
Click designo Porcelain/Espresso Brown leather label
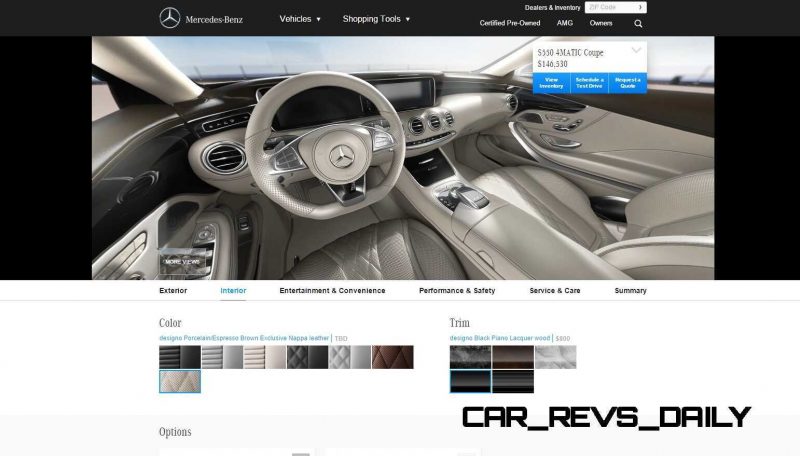point(244,338)
